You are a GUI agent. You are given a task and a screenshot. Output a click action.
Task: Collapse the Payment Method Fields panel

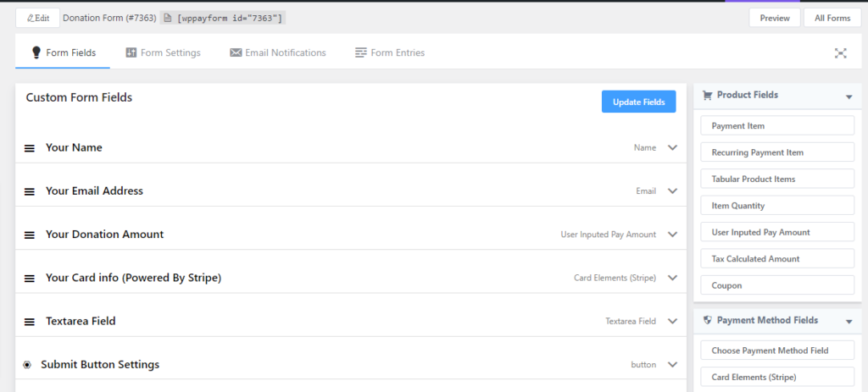click(x=849, y=323)
